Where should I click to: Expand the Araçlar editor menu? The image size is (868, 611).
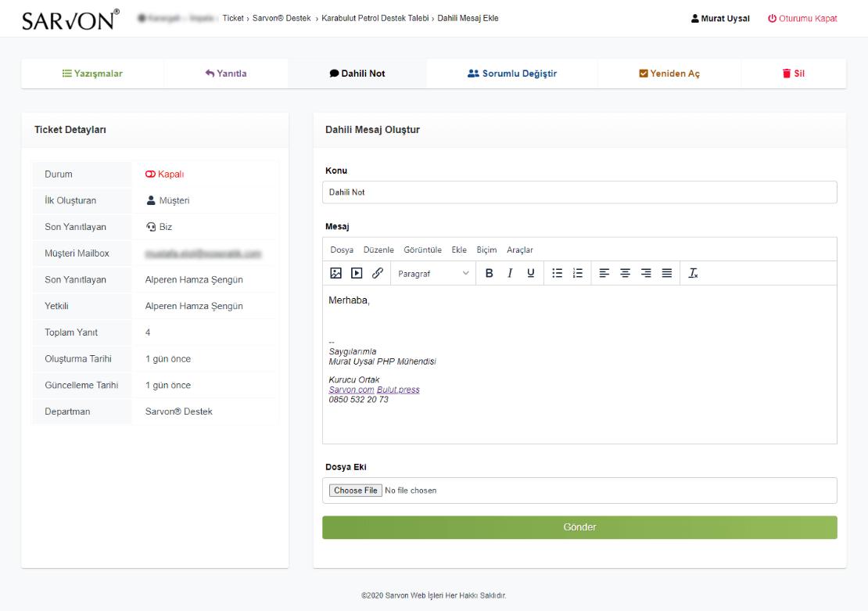coord(520,250)
